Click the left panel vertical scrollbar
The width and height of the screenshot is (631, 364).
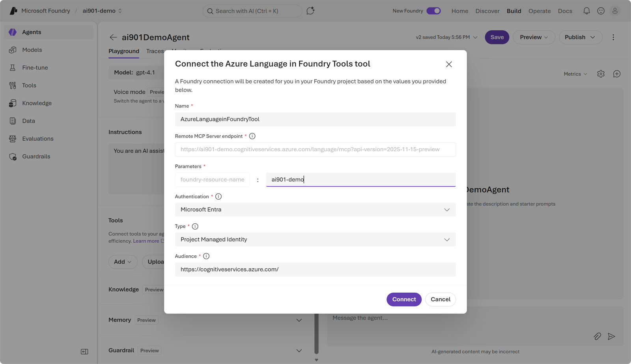[316, 333]
